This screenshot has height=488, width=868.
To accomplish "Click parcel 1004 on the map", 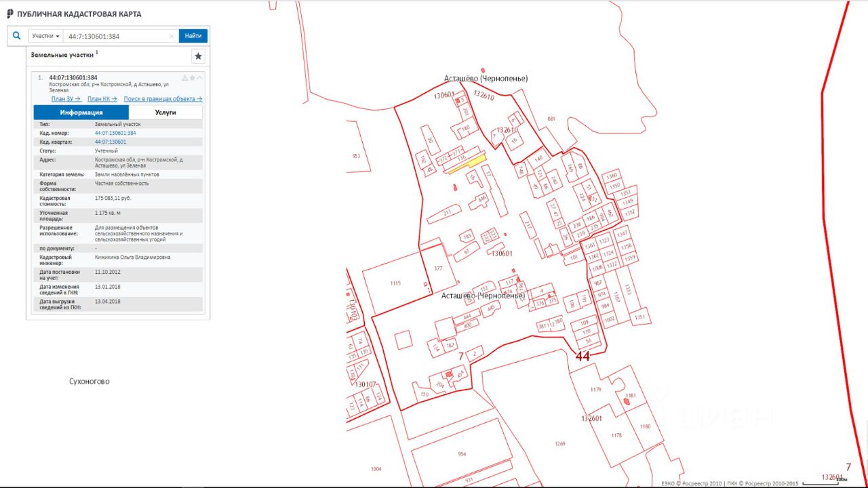I will pyautogui.click(x=376, y=468).
